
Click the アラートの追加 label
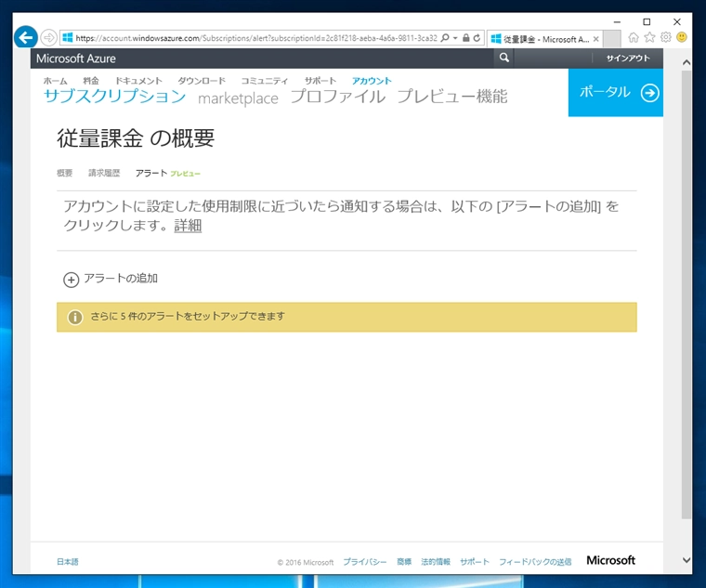point(121,279)
